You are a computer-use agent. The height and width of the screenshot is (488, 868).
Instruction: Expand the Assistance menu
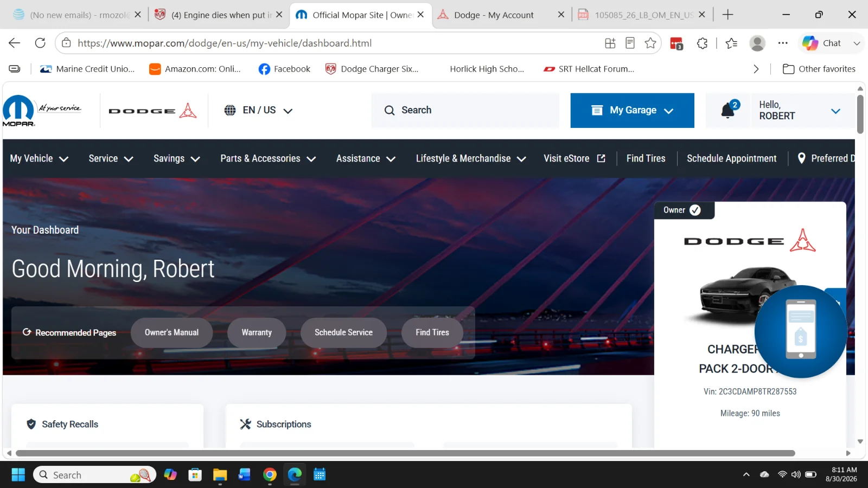366,158
